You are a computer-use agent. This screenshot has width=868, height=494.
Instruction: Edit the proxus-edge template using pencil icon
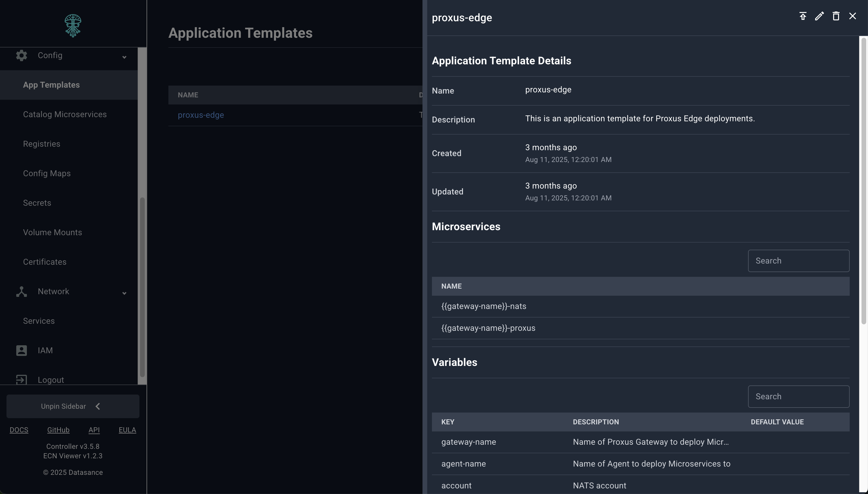819,16
